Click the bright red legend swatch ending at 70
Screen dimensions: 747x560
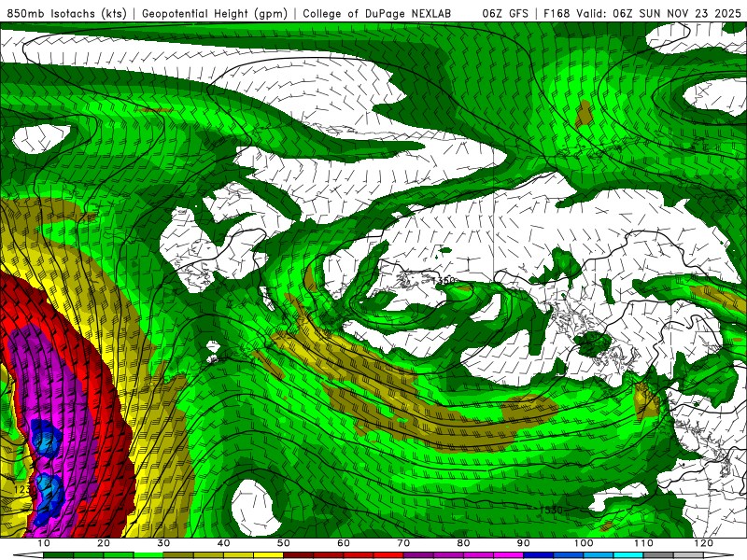388,555
